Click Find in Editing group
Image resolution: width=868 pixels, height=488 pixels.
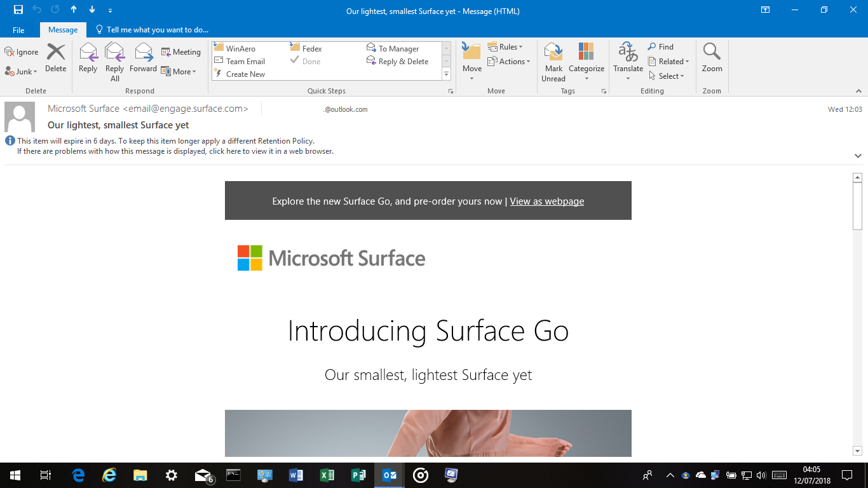click(x=661, y=47)
